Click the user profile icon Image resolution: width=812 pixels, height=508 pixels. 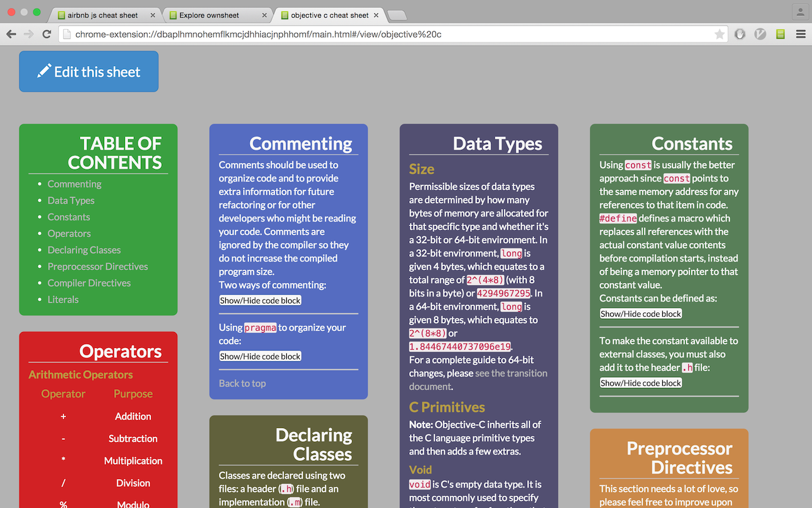point(801,12)
